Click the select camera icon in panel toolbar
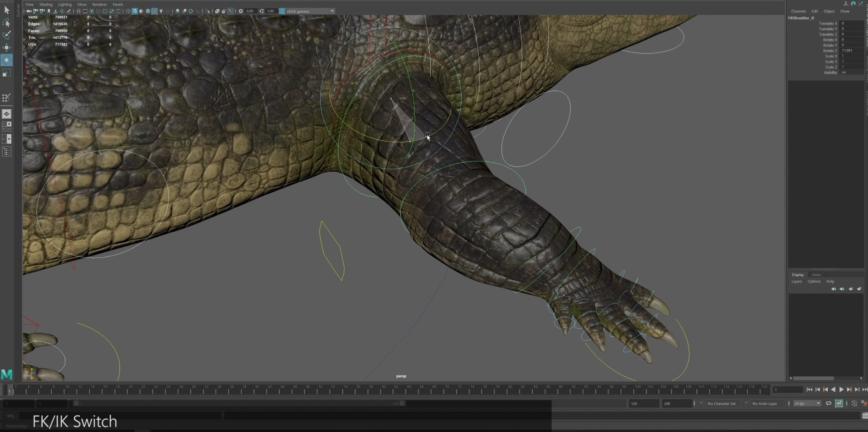The image size is (868, 432). click(x=29, y=11)
